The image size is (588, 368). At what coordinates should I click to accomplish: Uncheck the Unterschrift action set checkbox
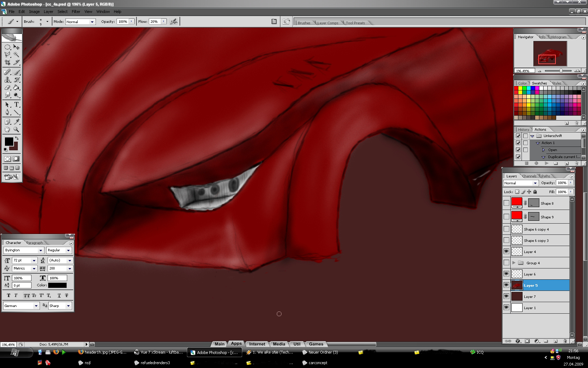coord(518,136)
